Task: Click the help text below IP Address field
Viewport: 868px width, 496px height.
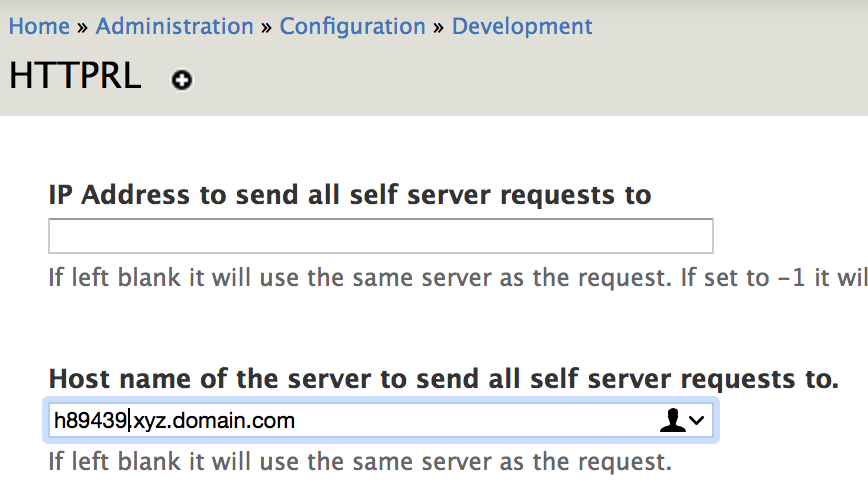Action: (400, 277)
